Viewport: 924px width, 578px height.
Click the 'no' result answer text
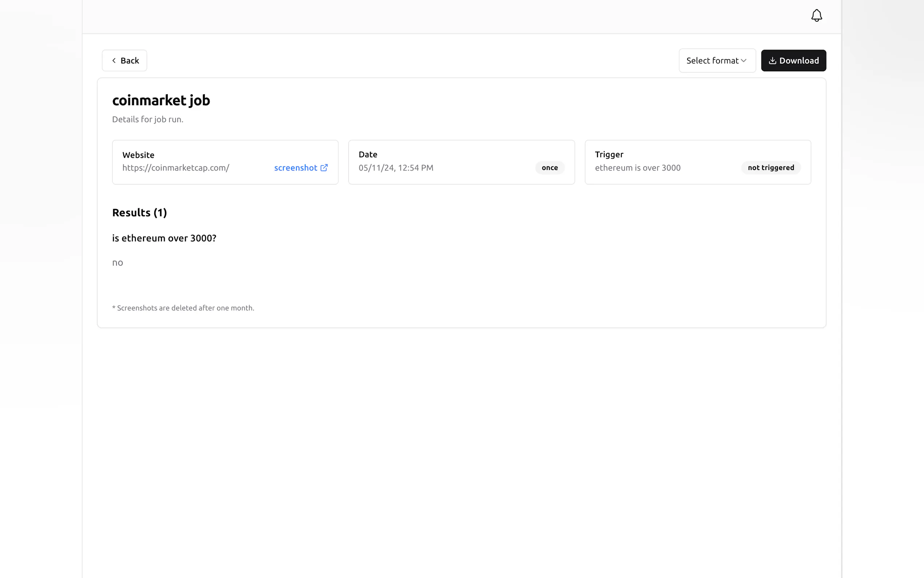(x=118, y=263)
